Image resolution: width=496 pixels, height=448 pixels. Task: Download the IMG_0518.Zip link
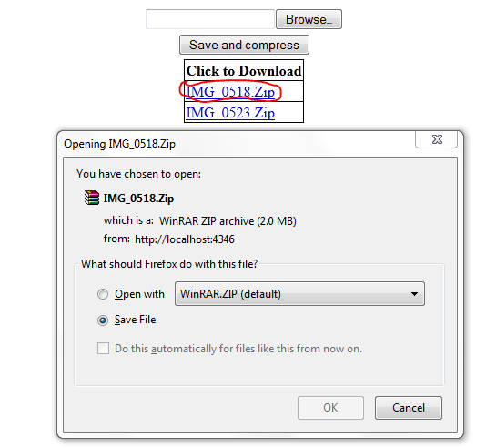pos(230,92)
